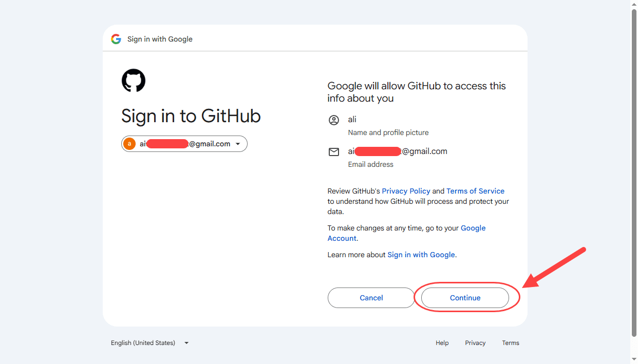Click the envelope email icon

[x=334, y=152]
